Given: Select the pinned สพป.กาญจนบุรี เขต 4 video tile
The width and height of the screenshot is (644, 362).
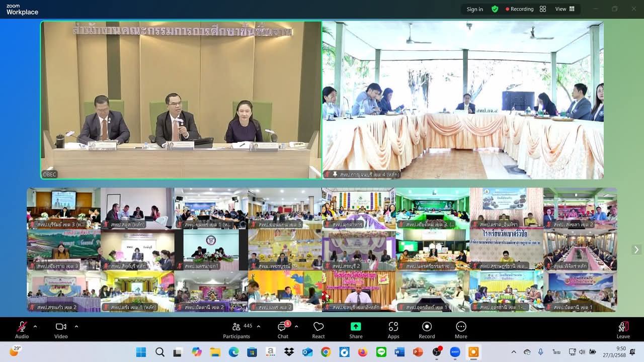Looking at the screenshot, I should (x=463, y=100).
